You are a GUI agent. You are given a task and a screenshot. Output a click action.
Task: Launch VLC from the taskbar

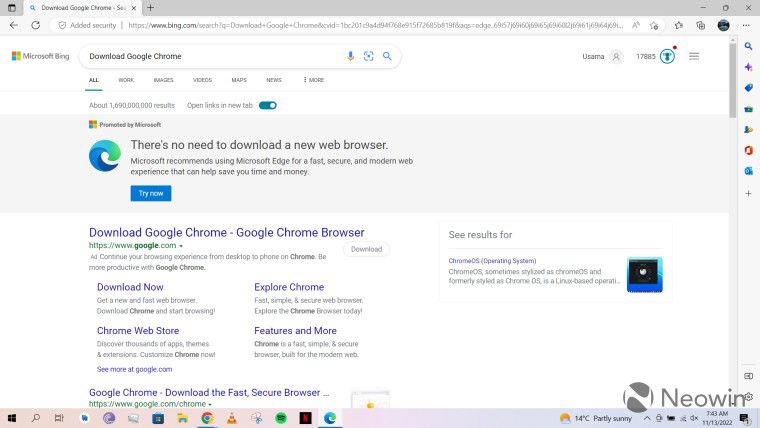click(x=232, y=418)
